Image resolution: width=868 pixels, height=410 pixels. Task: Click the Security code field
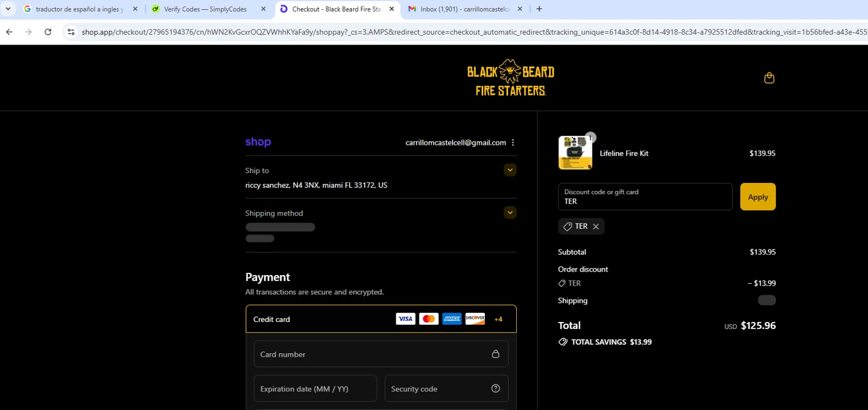click(x=446, y=389)
